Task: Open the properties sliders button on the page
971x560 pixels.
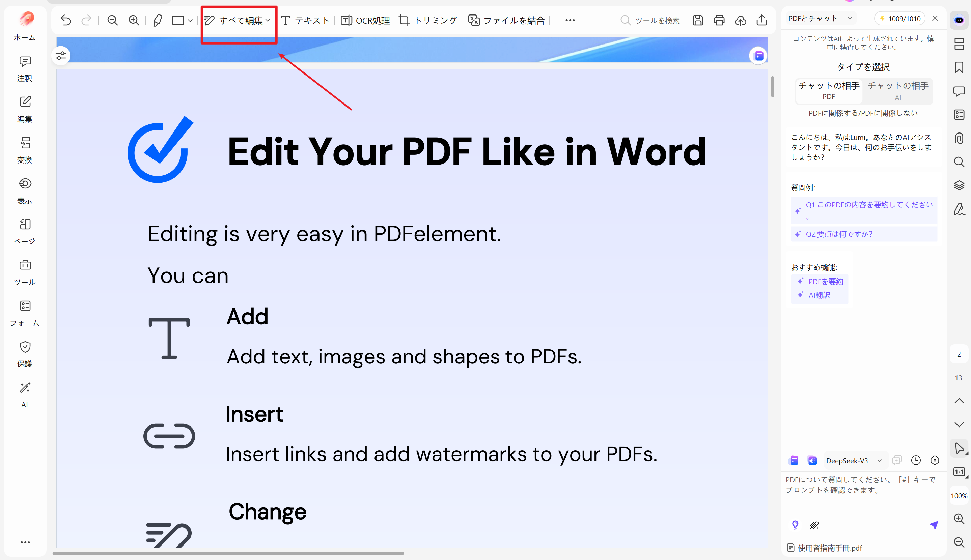Action: tap(61, 56)
